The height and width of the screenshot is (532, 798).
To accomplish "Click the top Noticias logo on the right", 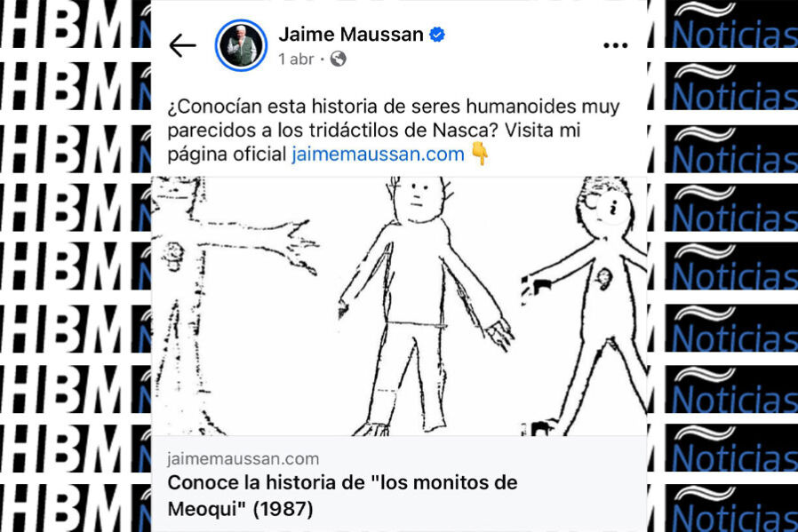I will [734, 26].
